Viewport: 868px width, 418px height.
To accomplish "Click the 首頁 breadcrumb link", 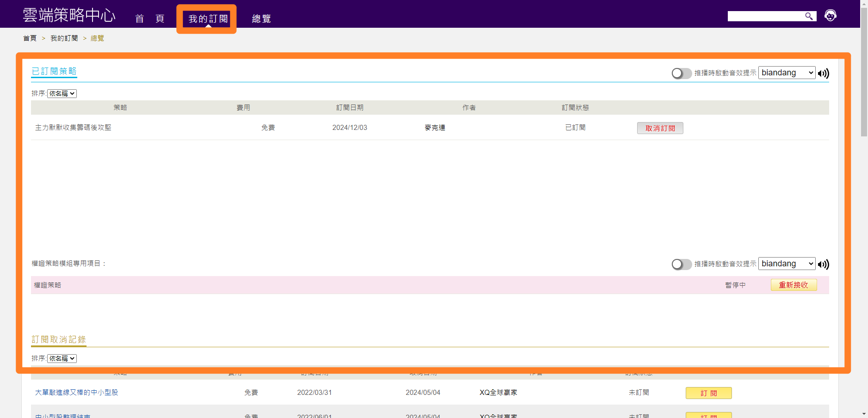I will pyautogui.click(x=30, y=38).
